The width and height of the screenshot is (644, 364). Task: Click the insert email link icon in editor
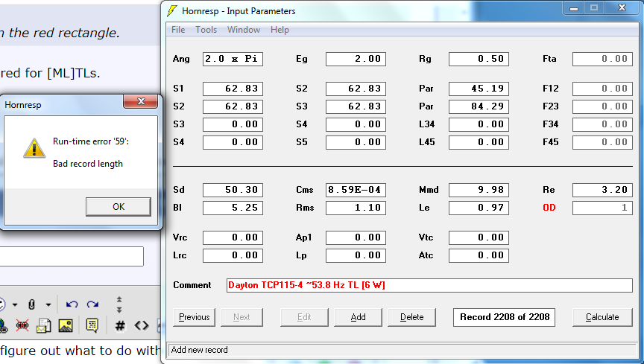tap(43, 326)
